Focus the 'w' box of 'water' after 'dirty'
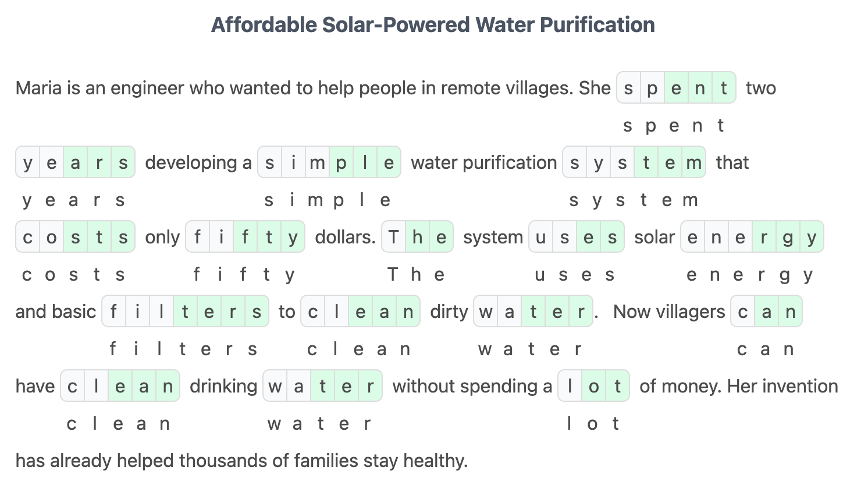This screenshot has width=868, height=488. click(x=486, y=312)
